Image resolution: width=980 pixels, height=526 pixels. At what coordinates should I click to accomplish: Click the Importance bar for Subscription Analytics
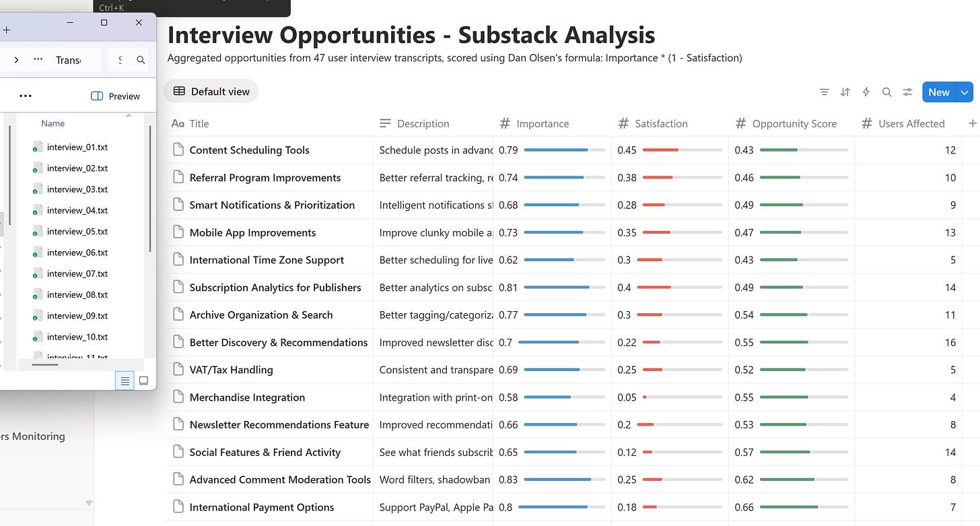(564, 287)
